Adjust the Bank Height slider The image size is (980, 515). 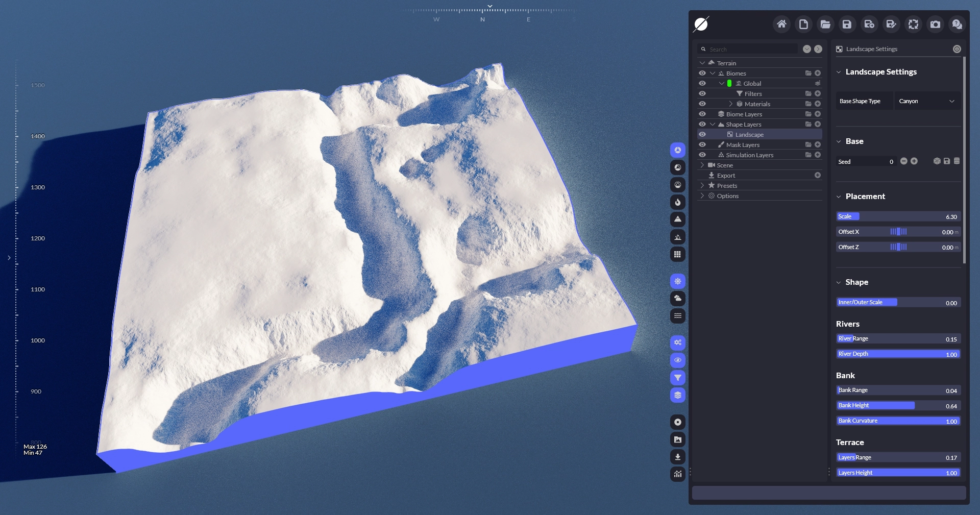tap(898, 406)
